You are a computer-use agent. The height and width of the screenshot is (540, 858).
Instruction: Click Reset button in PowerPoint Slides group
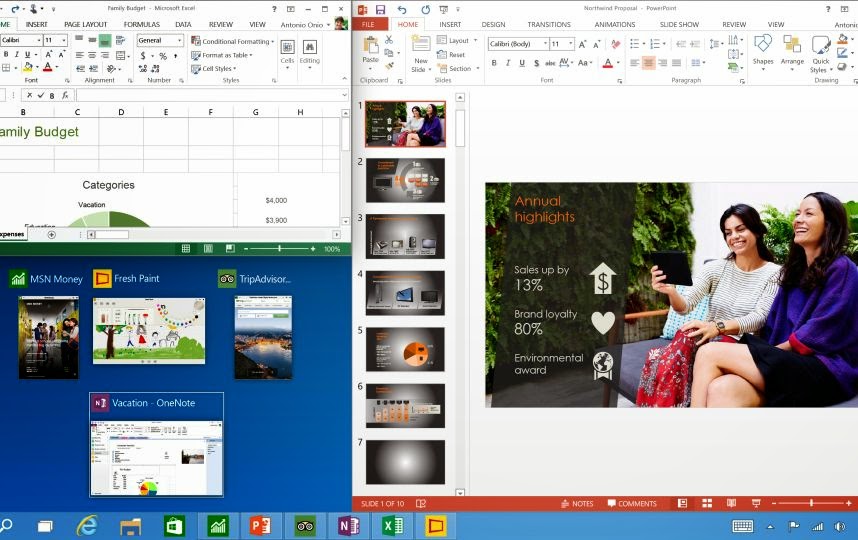click(x=451, y=55)
